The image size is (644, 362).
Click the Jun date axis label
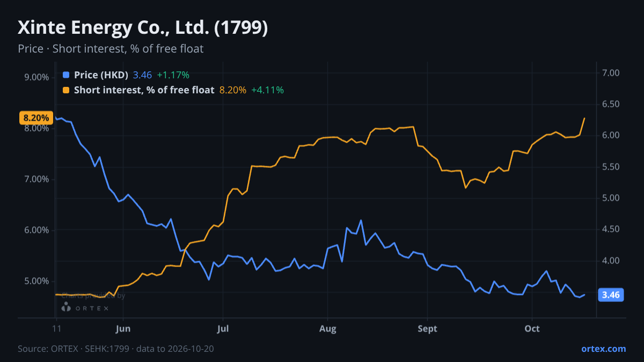pyautogui.click(x=123, y=329)
